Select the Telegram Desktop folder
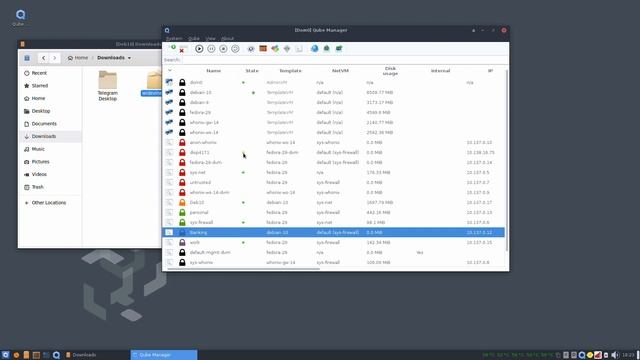Viewport: 640px width, 360px height. pos(107,86)
